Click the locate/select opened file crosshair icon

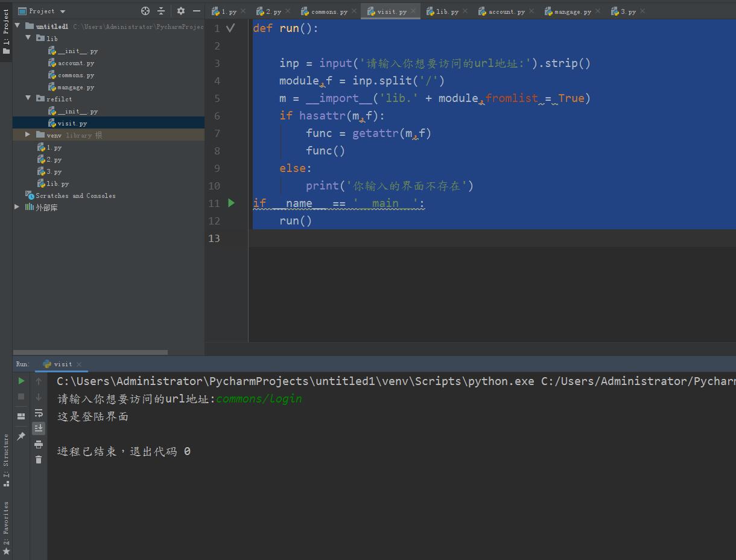(x=145, y=11)
